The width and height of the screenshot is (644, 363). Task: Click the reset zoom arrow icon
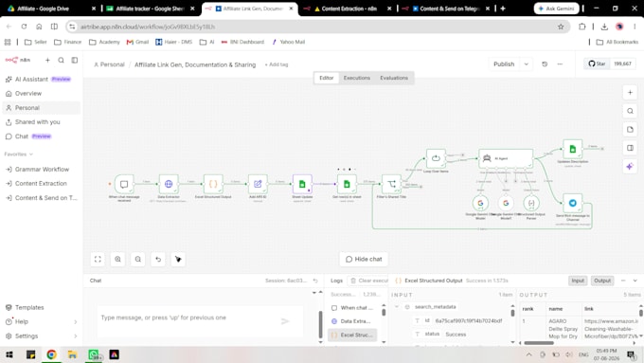[158, 259]
